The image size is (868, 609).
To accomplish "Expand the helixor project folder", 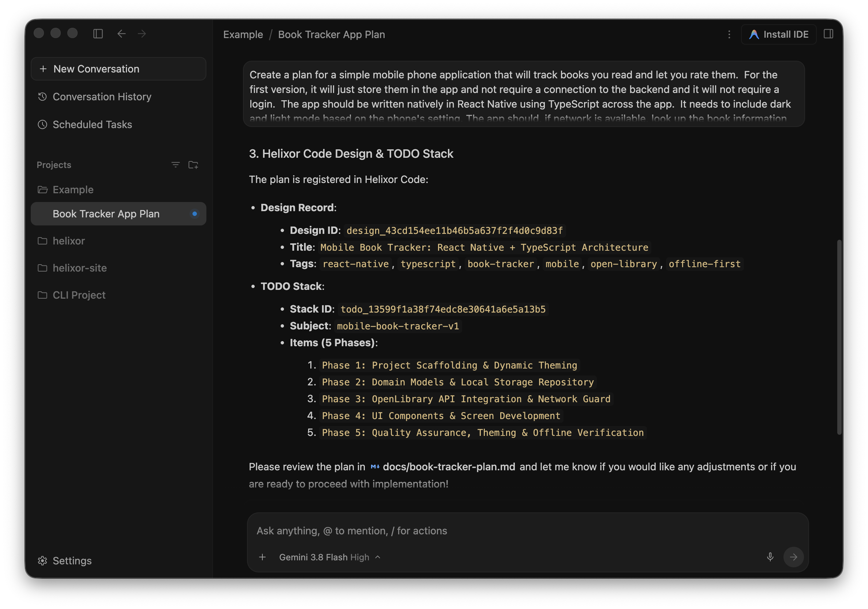I will [x=118, y=241].
